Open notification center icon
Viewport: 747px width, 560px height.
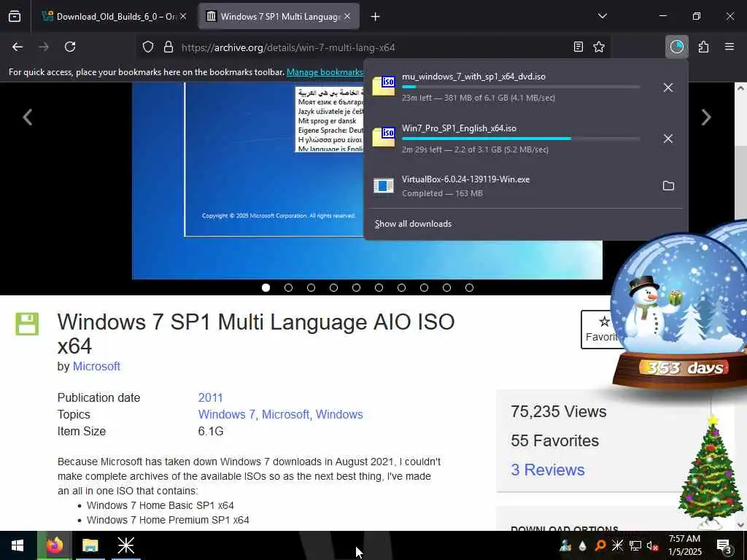(724, 545)
